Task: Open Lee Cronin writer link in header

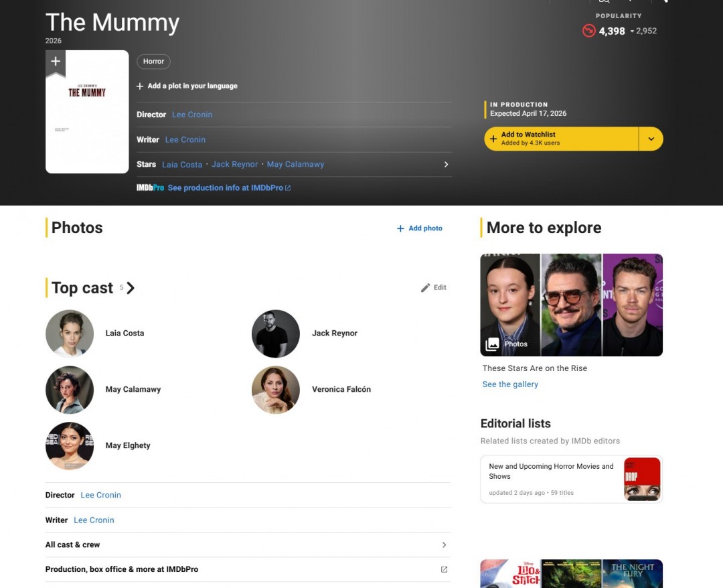Action: (x=185, y=139)
